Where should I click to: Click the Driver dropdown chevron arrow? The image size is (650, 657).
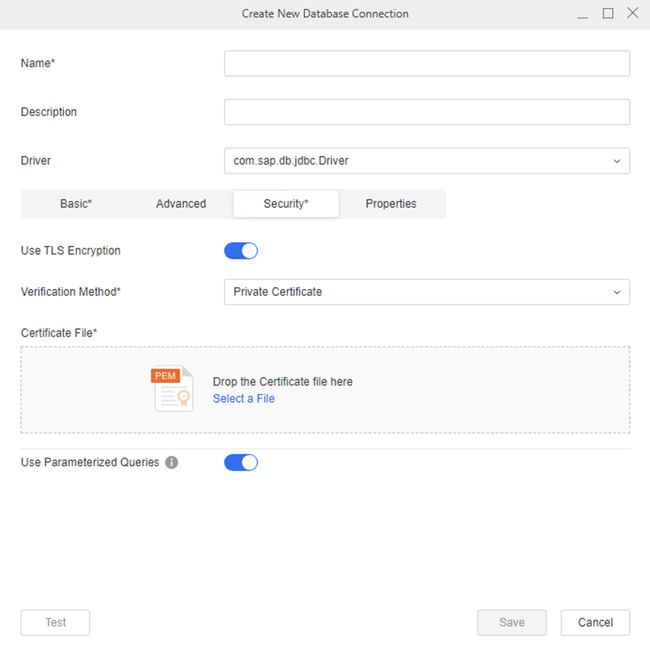(x=615, y=161)
